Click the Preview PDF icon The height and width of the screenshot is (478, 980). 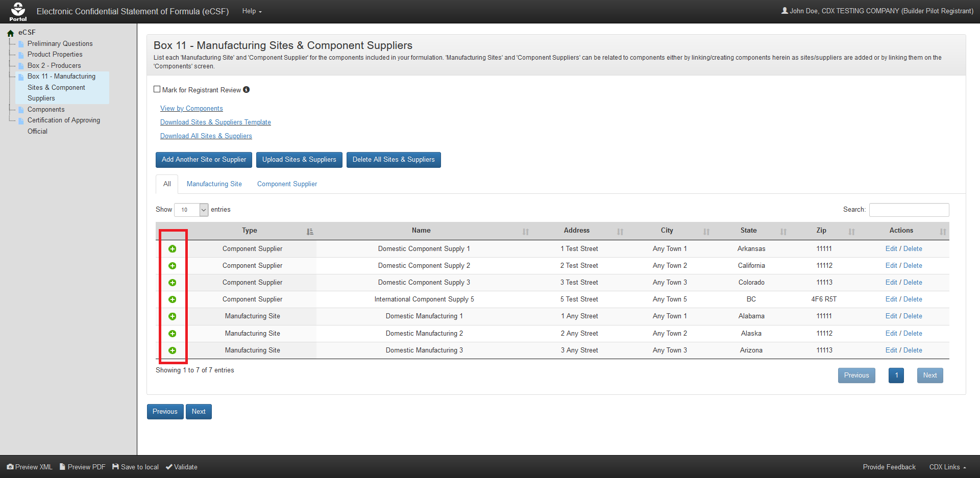coord(62,467)
